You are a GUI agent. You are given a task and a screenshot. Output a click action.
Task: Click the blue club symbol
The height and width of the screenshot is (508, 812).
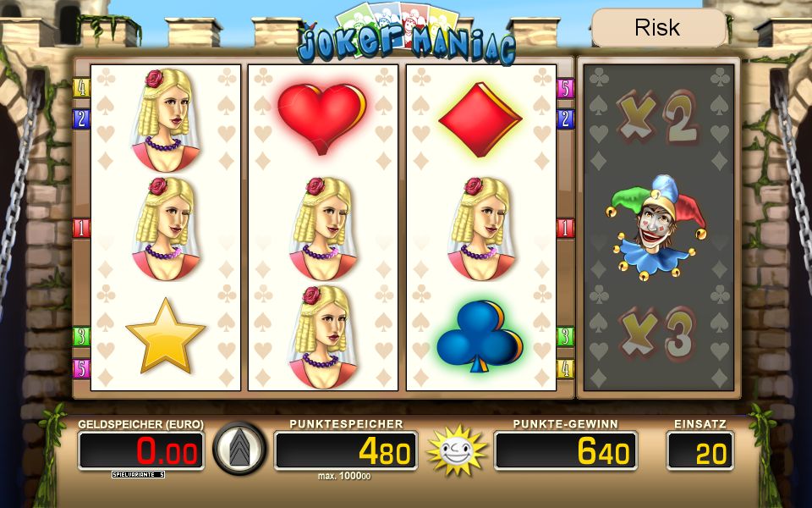point(480,336)
